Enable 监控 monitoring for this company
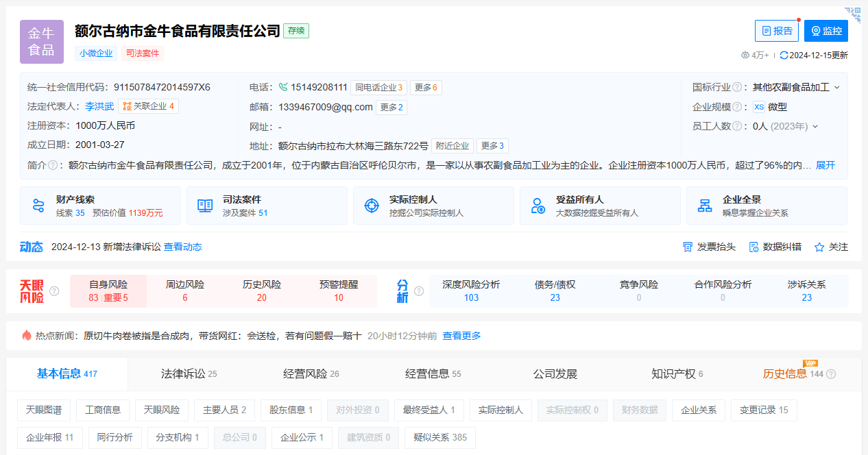Screen dimensions: 868x455 [825, 31]
